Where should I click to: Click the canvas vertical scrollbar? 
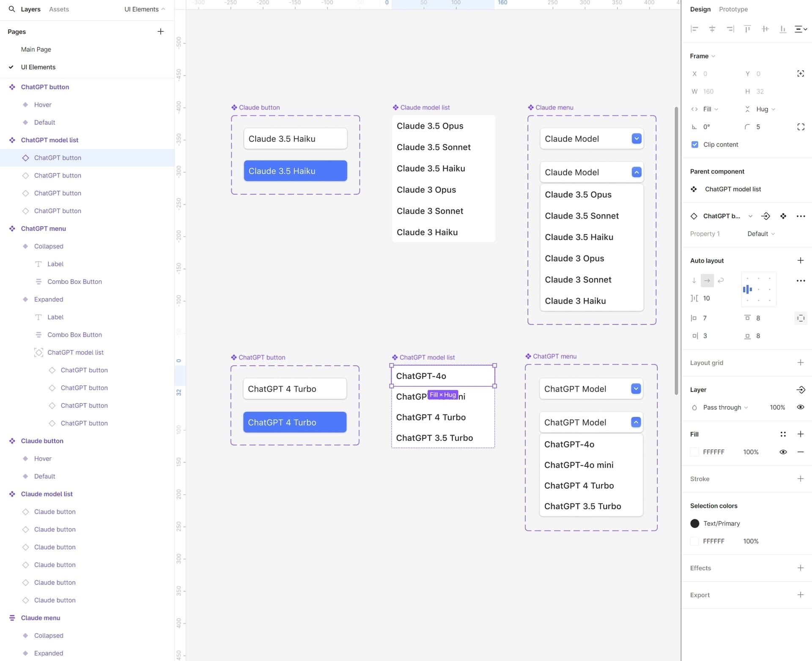(x=676, y=251)
